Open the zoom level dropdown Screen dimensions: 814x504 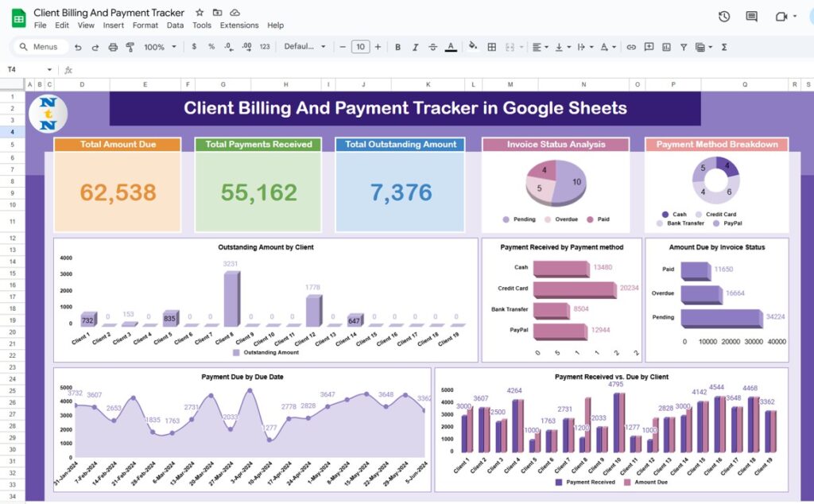(x=160, y=47)
